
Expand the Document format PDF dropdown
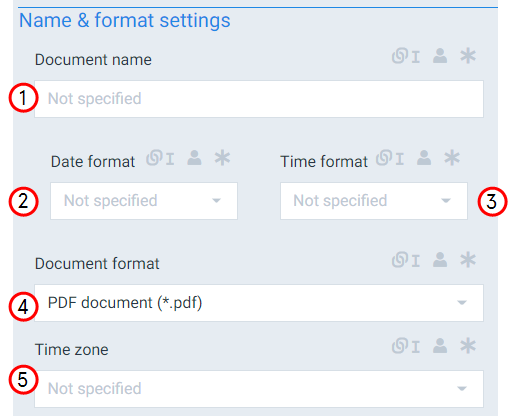(259, 303)
